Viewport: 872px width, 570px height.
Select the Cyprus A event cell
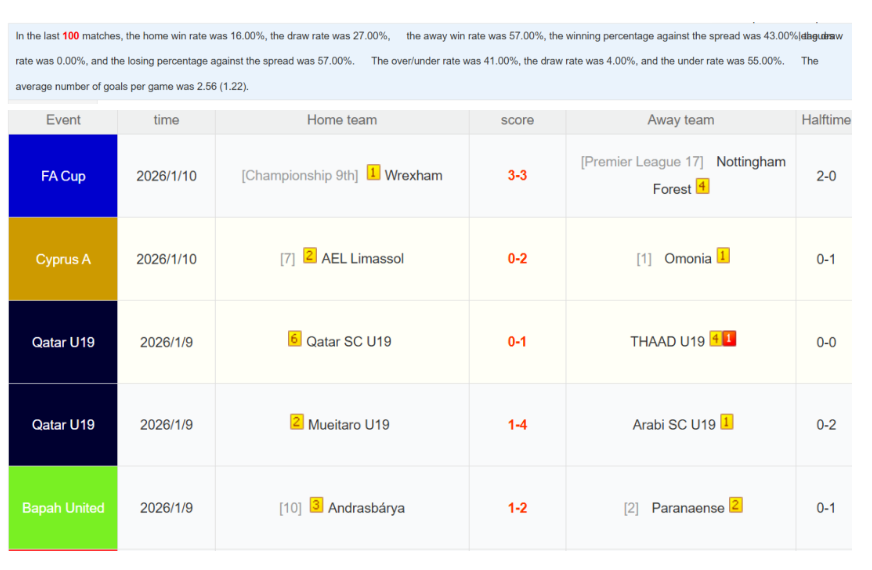click(63, 259)
